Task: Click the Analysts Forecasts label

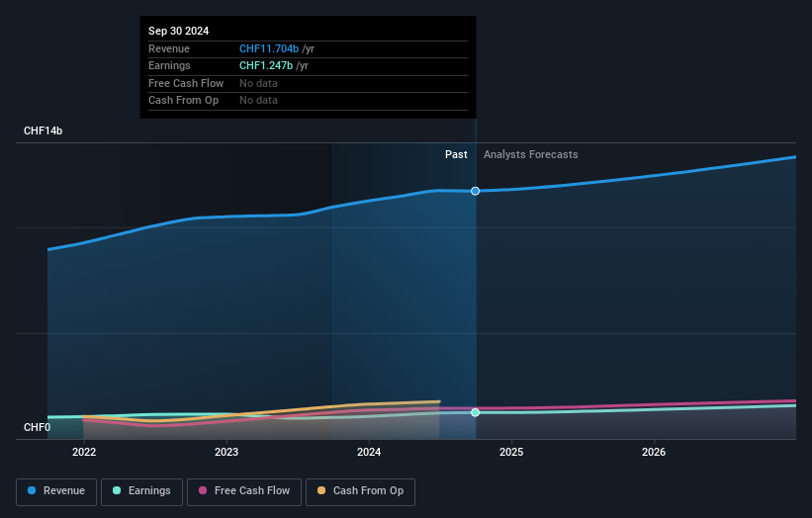Action: pos(531,154)
